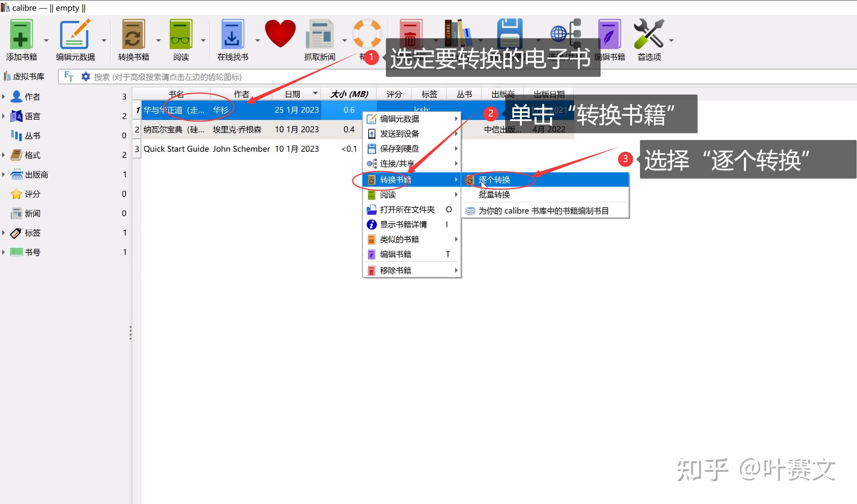Click the Convert books toolbar icon
857x504 pixels.
[133, 34]
